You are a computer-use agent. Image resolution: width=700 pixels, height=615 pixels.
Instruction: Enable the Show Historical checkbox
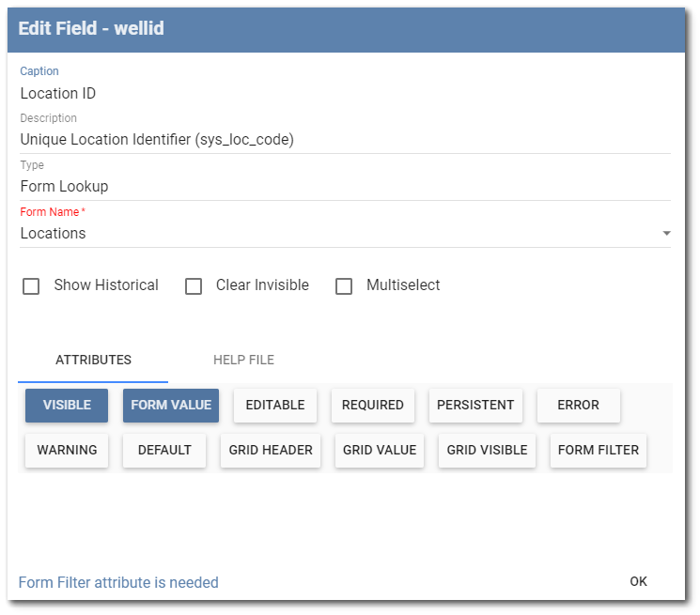(x=31, y=285)
